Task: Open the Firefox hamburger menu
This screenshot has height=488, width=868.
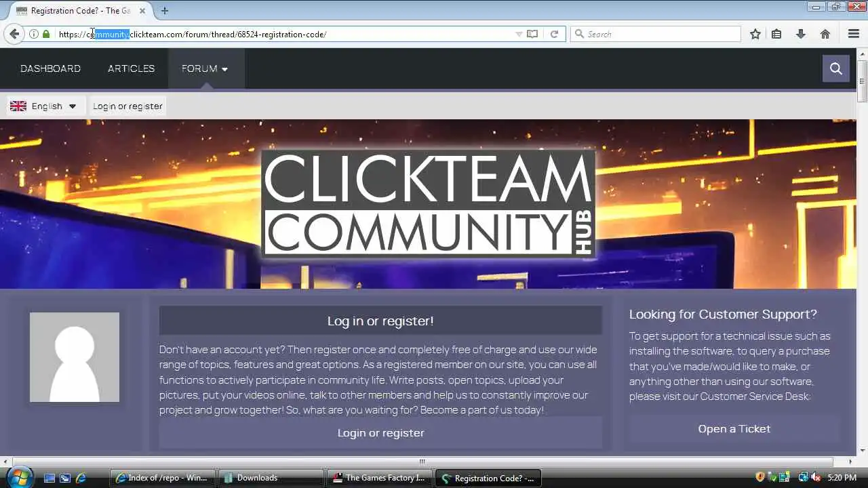Action: pyautogui.click(x=854, y=34)
